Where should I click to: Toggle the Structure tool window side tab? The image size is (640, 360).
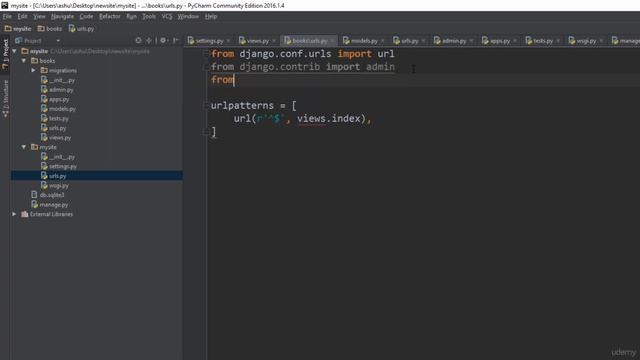coord(5,99)
